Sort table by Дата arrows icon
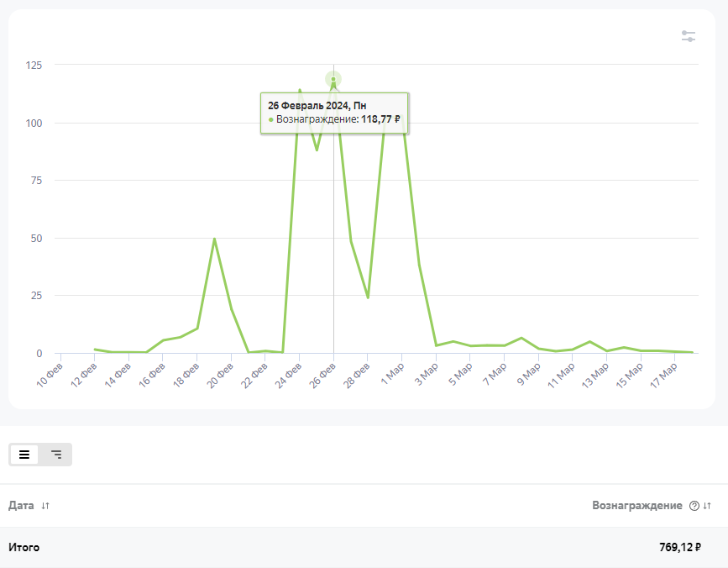This screenshot has width=728, height=568. [45, 506]
